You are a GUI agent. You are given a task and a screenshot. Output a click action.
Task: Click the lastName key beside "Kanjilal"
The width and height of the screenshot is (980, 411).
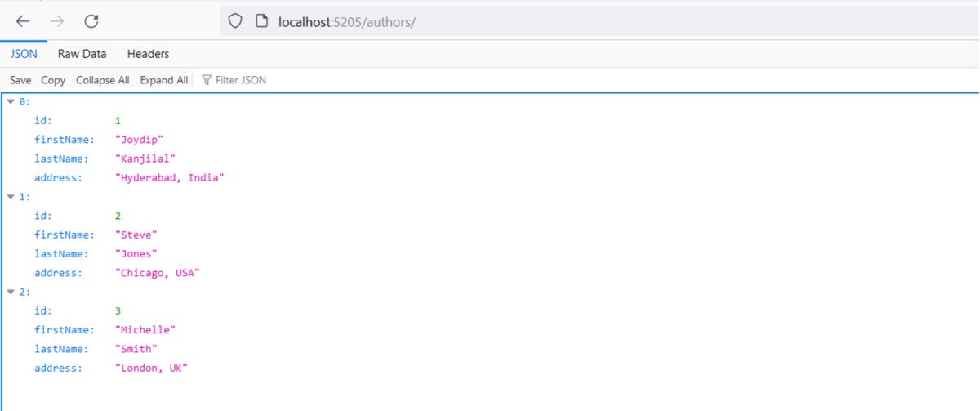61,159
